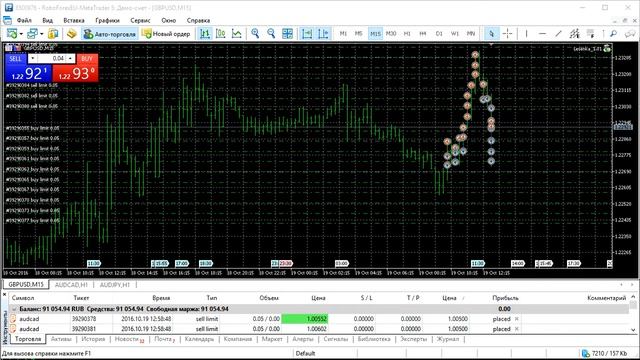Open the new chart icon
Screen dimensions: 640x360
(11, 33)
